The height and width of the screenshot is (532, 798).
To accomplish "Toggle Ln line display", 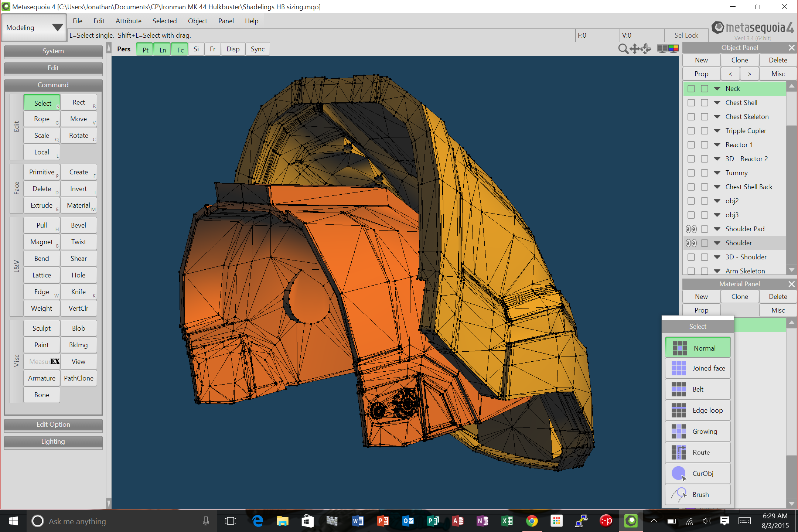I will 163,49.
